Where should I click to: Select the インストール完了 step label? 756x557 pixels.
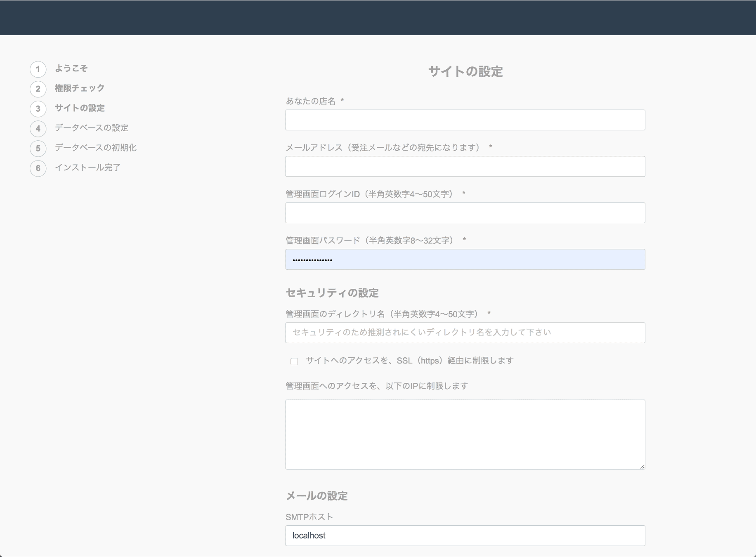(88, 168)
